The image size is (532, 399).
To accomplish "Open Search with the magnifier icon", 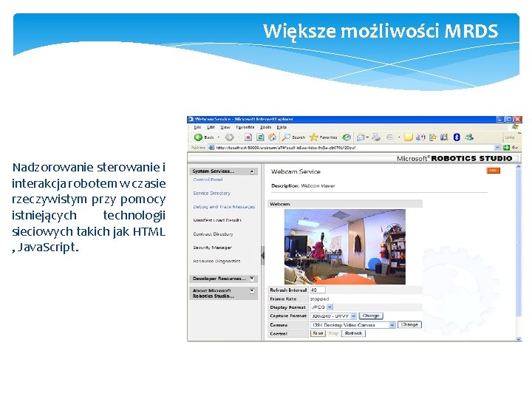I will pyautogui.click(x=287, y=137).
